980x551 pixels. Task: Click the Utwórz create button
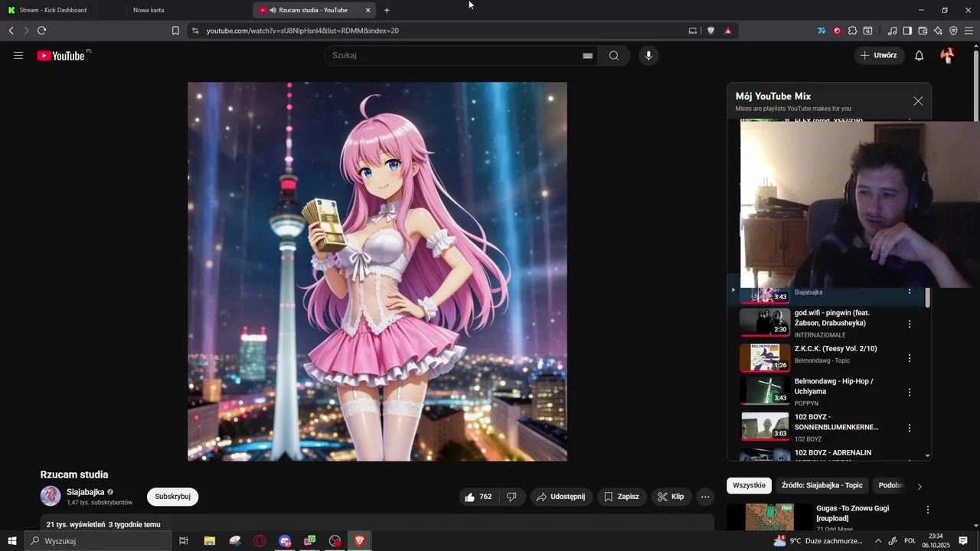(879, 55)
